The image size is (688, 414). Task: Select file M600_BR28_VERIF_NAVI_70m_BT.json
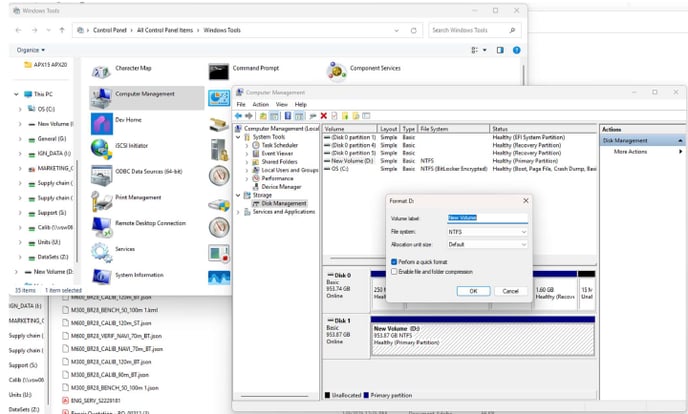(x=116, y=336)
